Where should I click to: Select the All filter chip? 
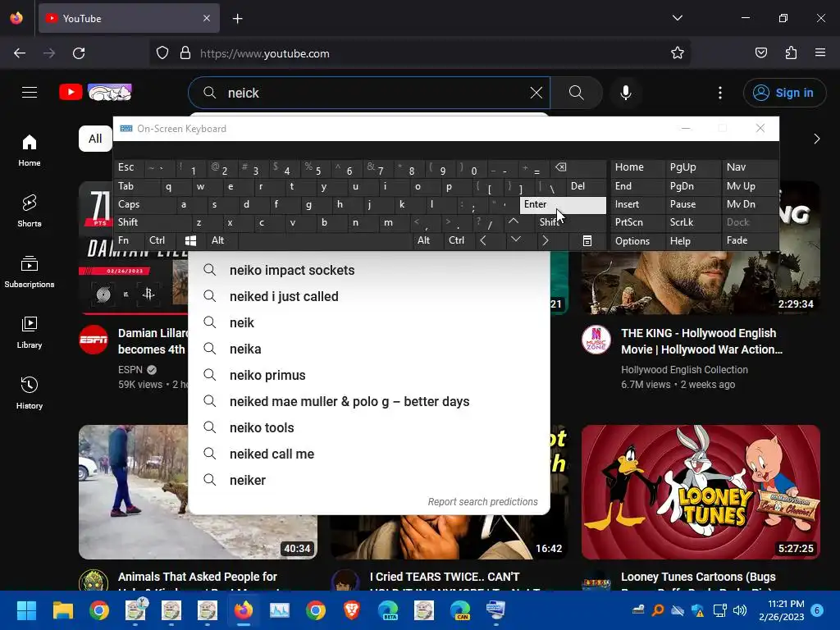(95, 139)
